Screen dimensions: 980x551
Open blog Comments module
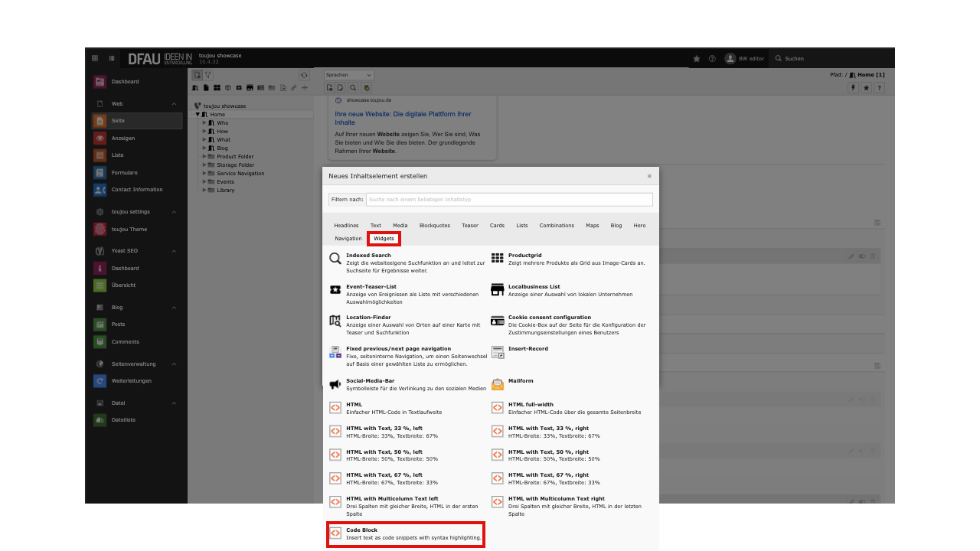pos(137,342)
